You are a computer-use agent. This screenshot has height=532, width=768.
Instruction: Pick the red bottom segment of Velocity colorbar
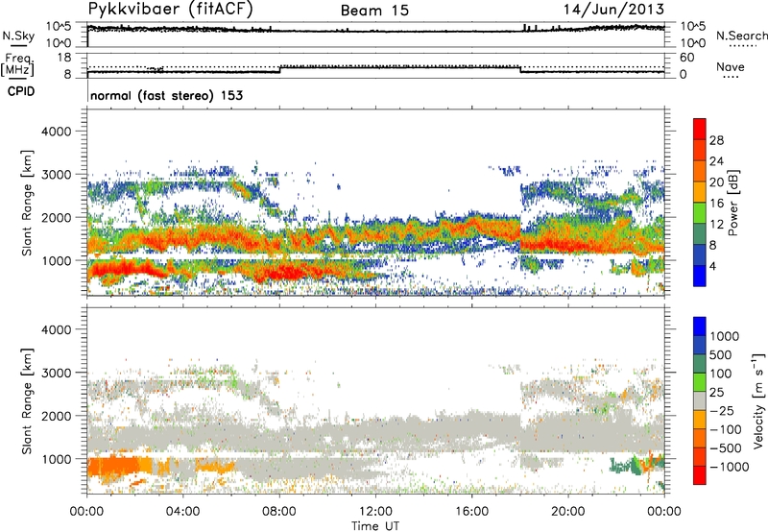[x=700, y=475]
